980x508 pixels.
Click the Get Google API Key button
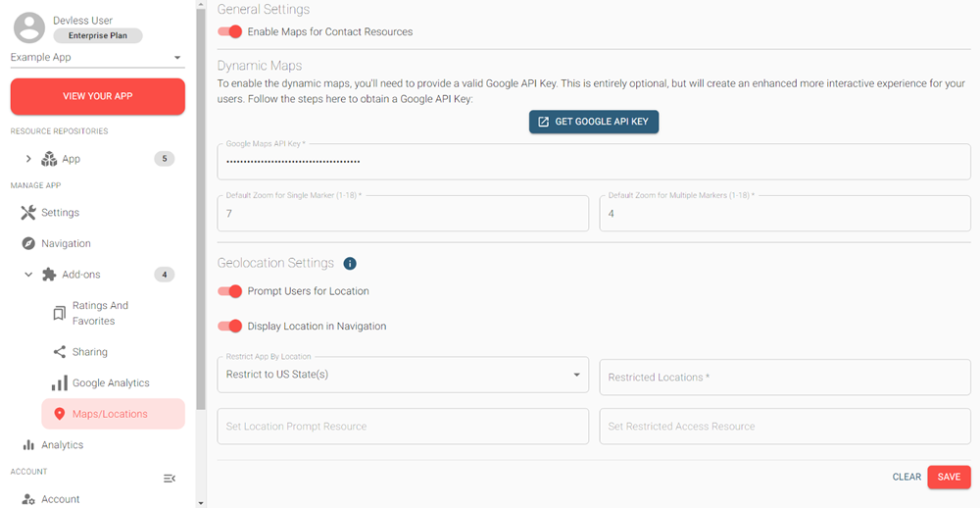(594, 122)
